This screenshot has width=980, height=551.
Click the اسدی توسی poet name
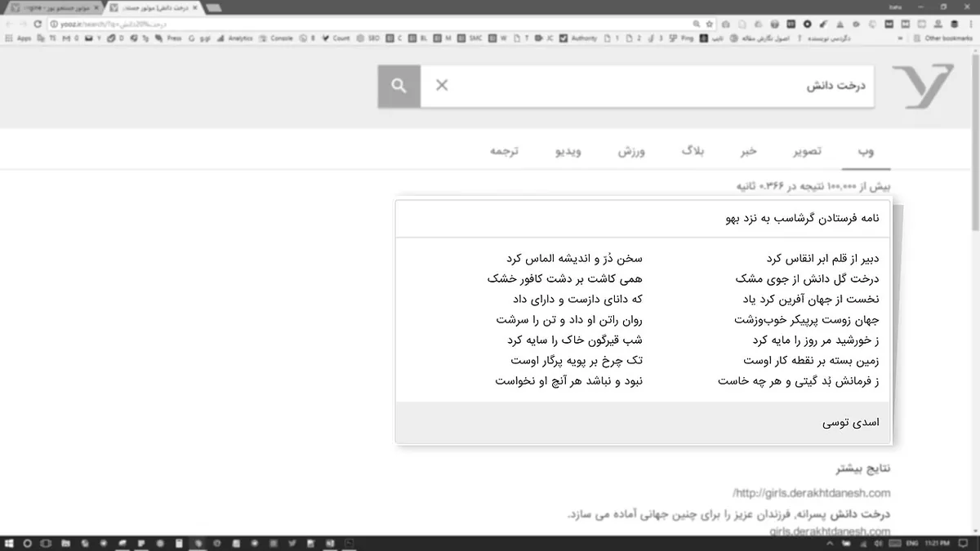pos(850,423)
